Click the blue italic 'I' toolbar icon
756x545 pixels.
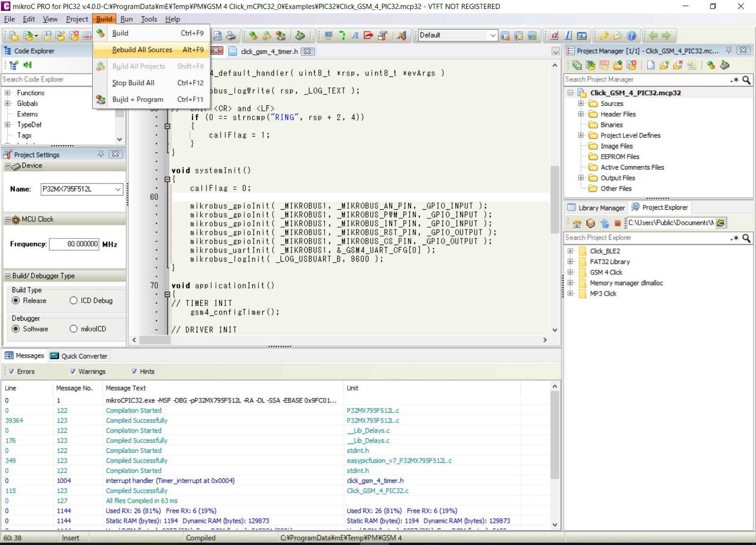pos(568,35)
